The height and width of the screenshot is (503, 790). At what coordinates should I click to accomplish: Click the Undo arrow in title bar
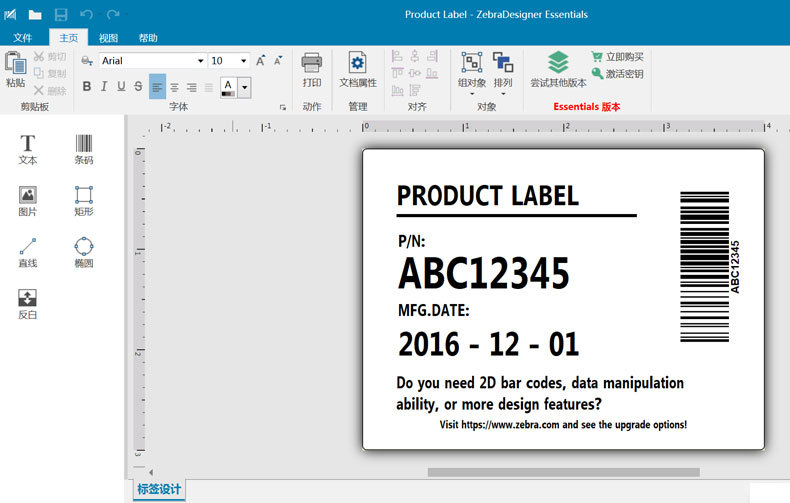coord(86,15)
